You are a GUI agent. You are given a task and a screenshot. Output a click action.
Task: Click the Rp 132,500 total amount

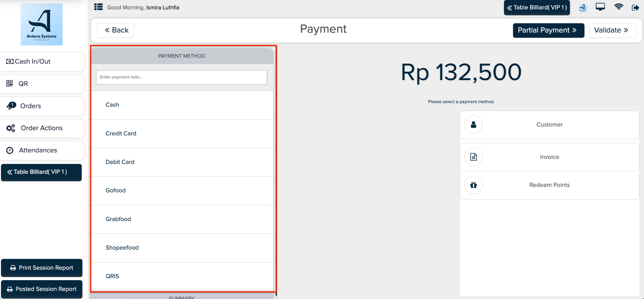[461, 72]
